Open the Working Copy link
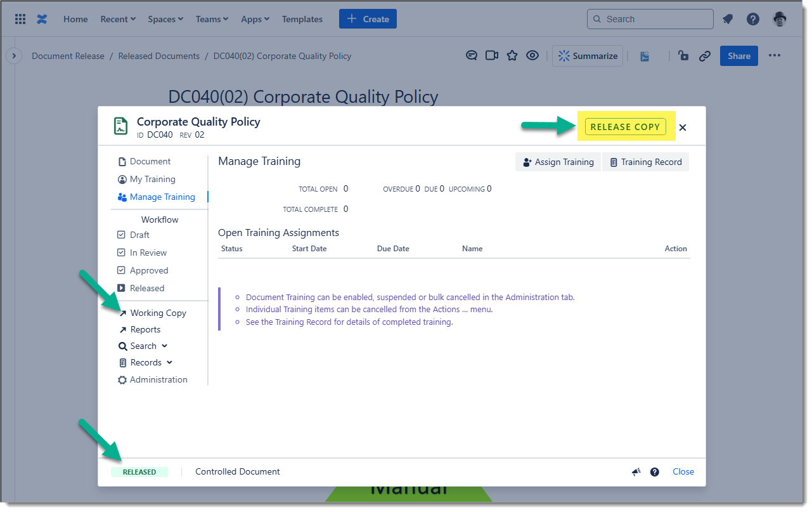The height and width of the screenshot is (512, 812). 157,313
